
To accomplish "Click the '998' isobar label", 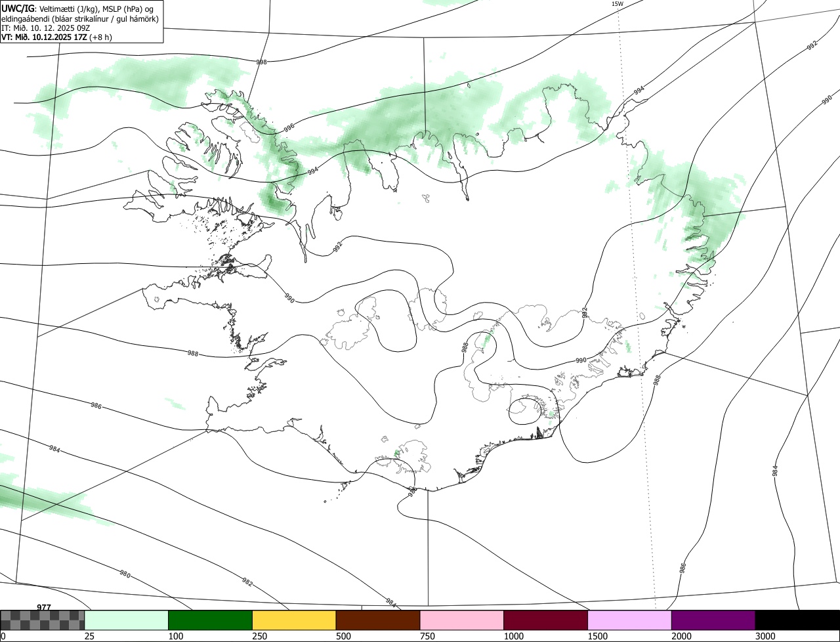I will point(261,62).
